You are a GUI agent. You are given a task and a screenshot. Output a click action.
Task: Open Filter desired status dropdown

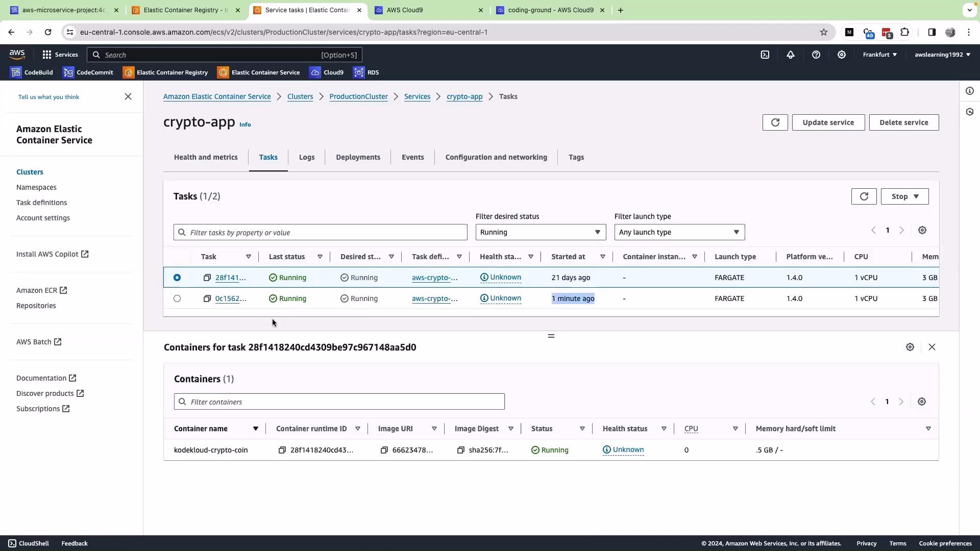click(541, 232)
